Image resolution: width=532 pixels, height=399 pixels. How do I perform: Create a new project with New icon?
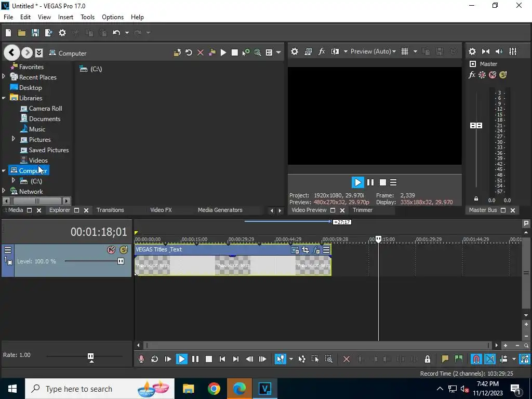[x=8, y=33]
